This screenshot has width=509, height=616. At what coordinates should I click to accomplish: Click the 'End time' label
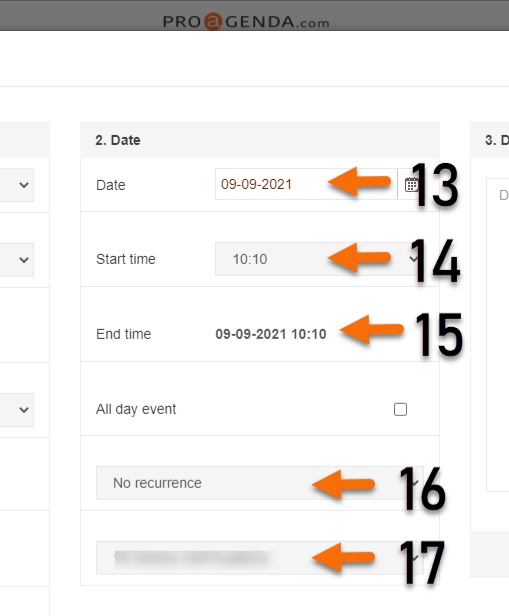point(124,334)
